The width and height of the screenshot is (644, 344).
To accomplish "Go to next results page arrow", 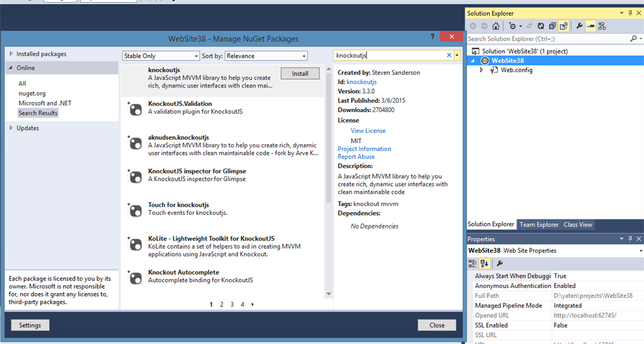I will coord(252,304).
